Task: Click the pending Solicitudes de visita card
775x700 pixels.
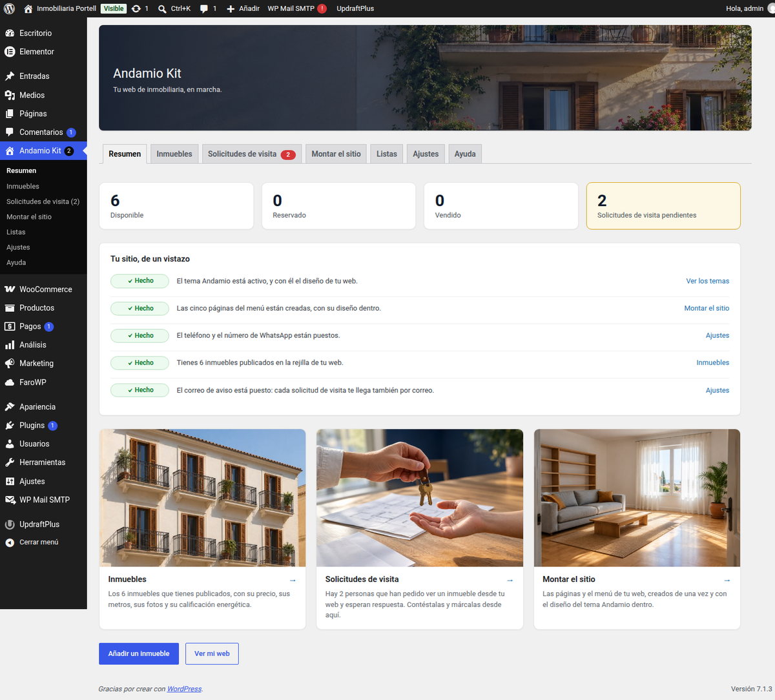Action: [x=663, y=206]
